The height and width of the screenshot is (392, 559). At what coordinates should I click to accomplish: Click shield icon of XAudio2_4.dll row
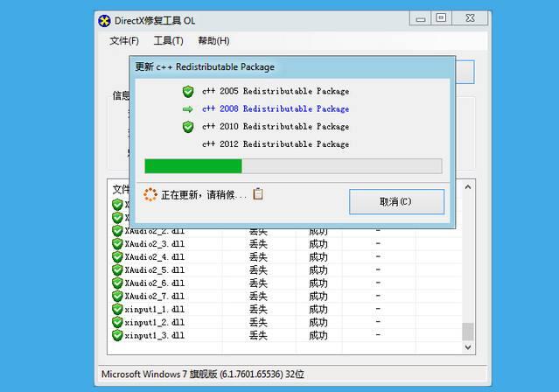(117, 257)
